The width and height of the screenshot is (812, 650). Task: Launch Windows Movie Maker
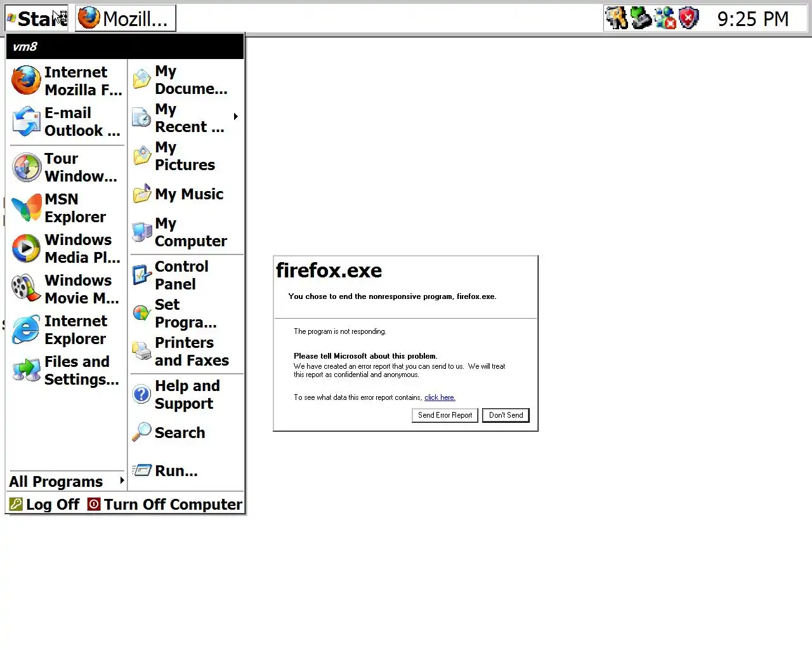pyautogui.click(x=67, y=289)
